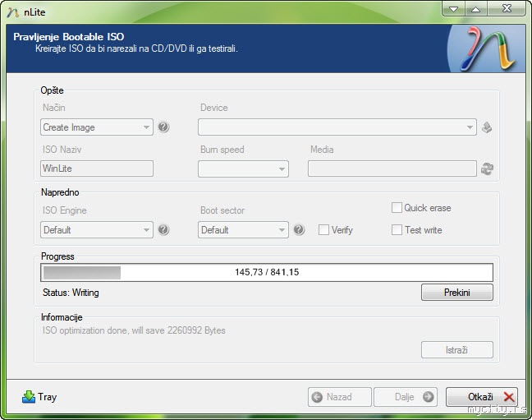Click the refresh media icon beside Media field
The width and height of the screenshot is (532, 420).
[487, 168]
